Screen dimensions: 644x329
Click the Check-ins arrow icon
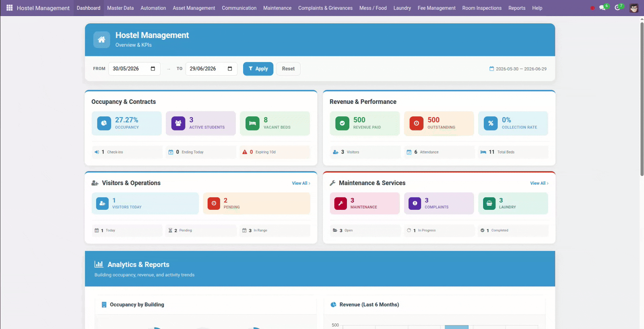(97, 152)
